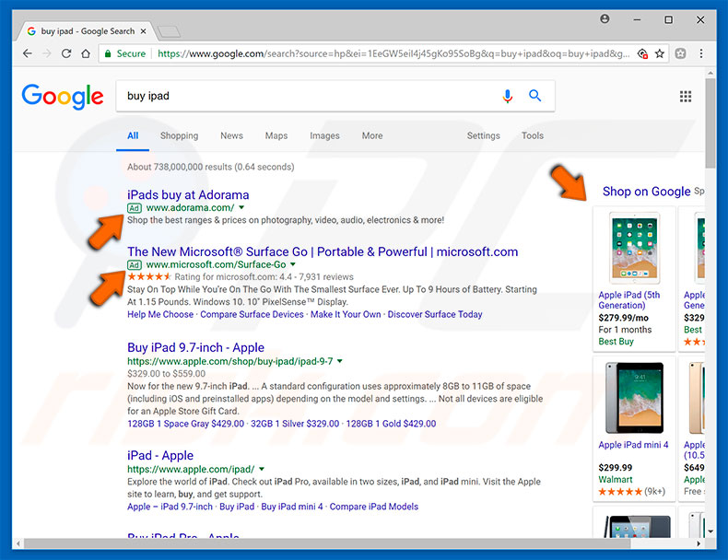This screenshot has height=560, width=728.
Task: Click '32GB 1 Silver $329.00' link
Action: tap(295, 424)
